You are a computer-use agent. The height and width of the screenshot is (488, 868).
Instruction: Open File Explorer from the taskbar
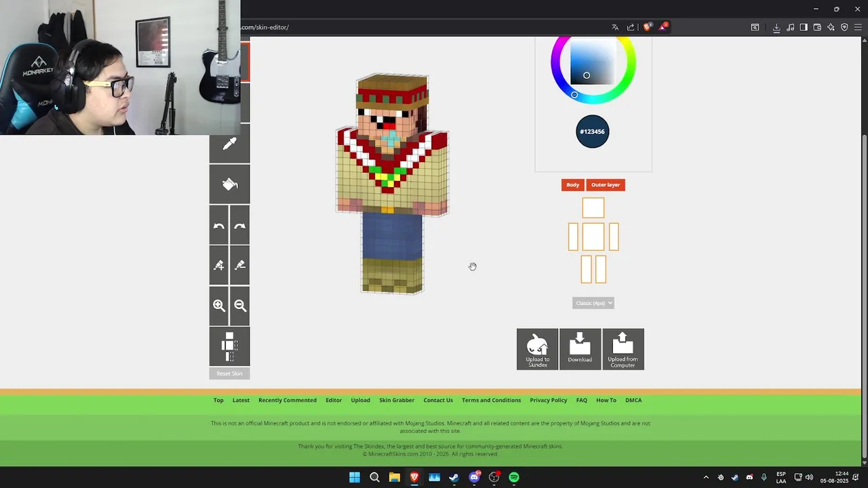point(394,477)
